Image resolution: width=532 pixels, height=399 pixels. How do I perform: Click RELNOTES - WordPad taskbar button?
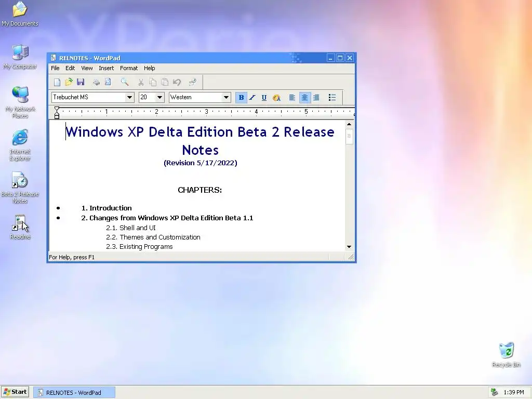click(74, 393)
